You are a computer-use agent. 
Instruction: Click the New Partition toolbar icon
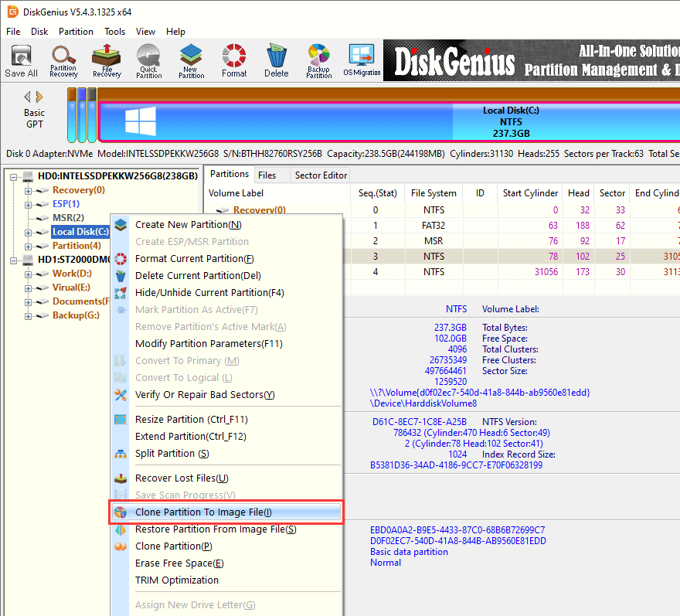click(x=192, y=61)
